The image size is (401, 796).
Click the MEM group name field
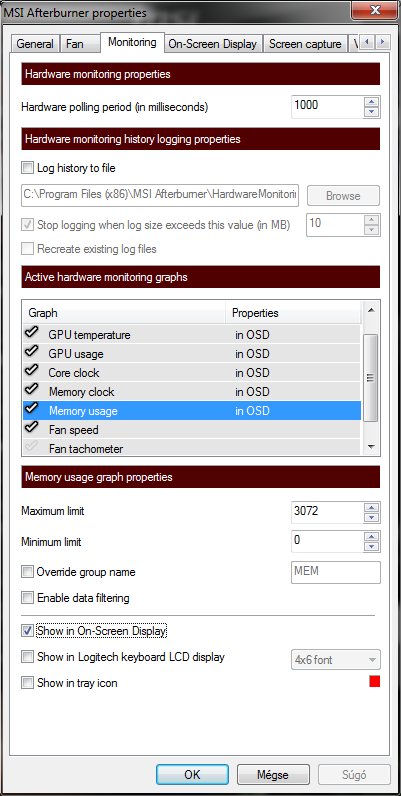[x=336, y=572]
